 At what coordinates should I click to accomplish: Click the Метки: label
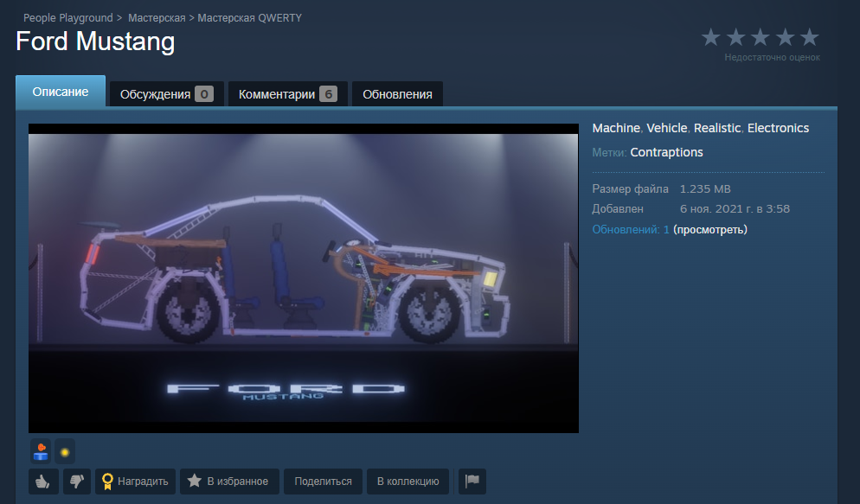pyautogui.click(x=609, y=152)
